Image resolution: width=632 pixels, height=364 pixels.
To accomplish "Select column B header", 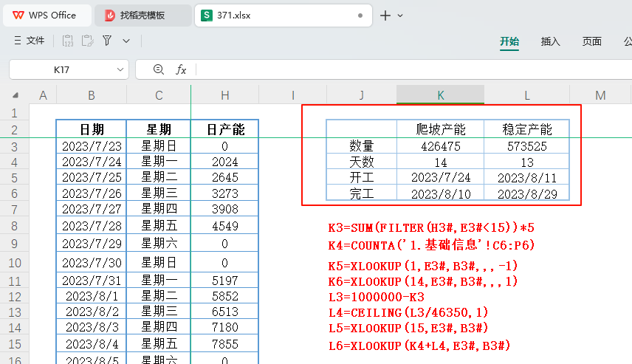I will [92, 95].
